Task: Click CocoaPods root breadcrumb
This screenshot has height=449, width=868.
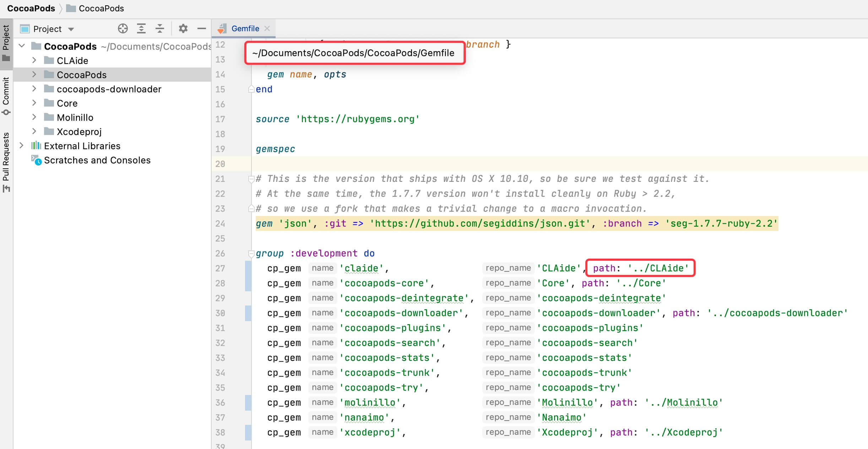Action: [x=31, y=8]
